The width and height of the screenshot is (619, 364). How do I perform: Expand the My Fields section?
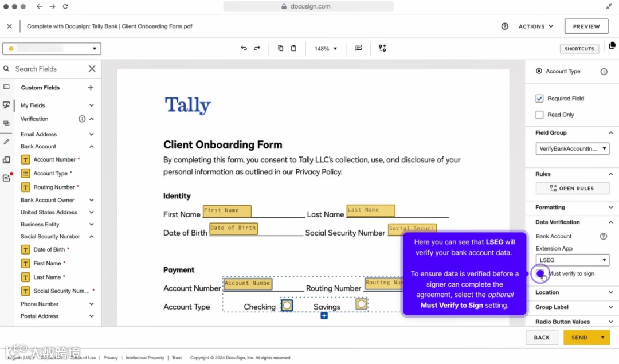click(x=92, y=105)
